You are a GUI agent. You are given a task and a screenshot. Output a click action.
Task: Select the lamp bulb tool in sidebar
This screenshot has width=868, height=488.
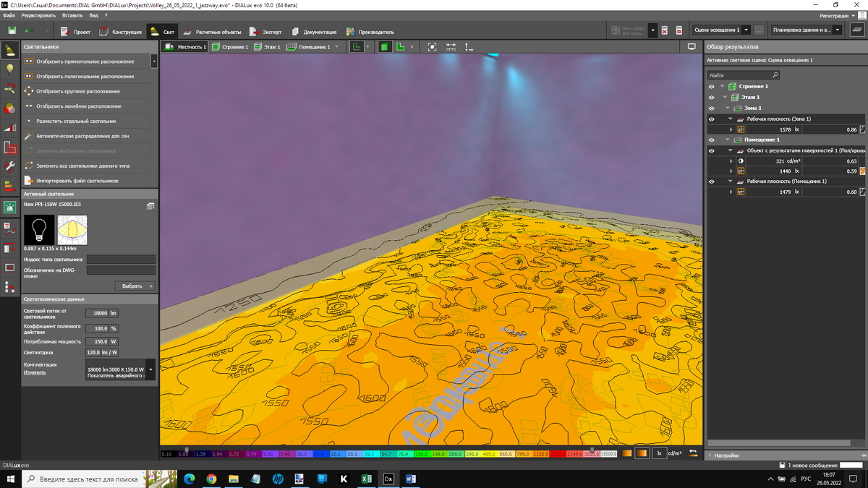click(10, 69)
